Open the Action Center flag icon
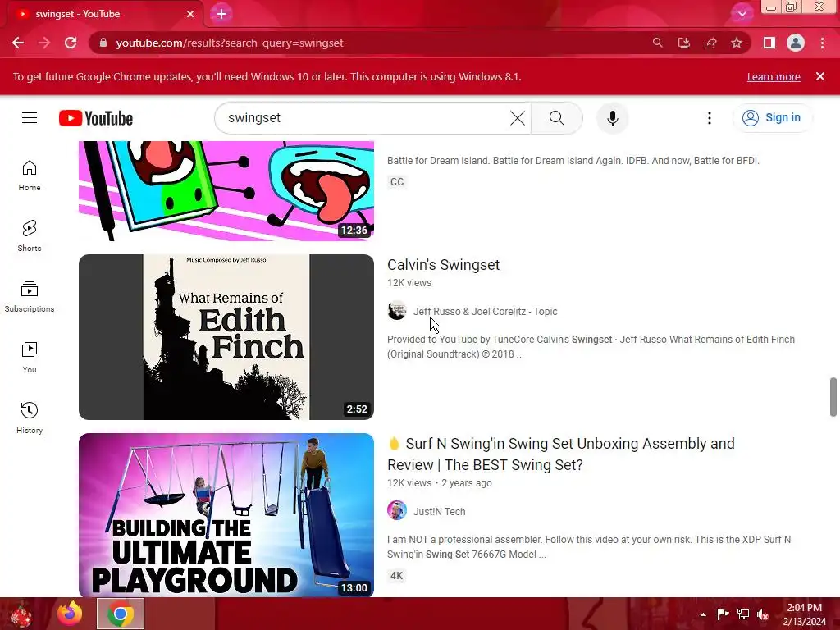The image size is (840, 630). pos(723,614)
